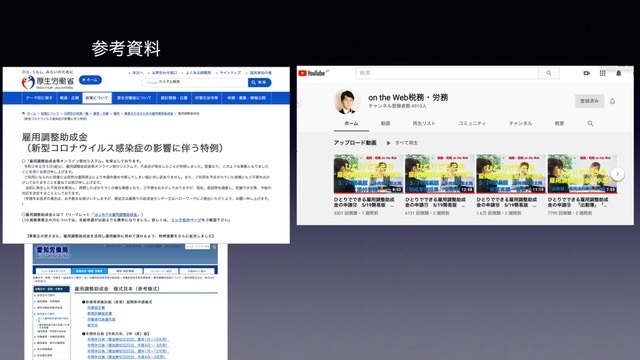This screenshot has width=640, height=360.
Task: Open the video thumbnail with 8:53 duration
Action: tap(368, 174)
